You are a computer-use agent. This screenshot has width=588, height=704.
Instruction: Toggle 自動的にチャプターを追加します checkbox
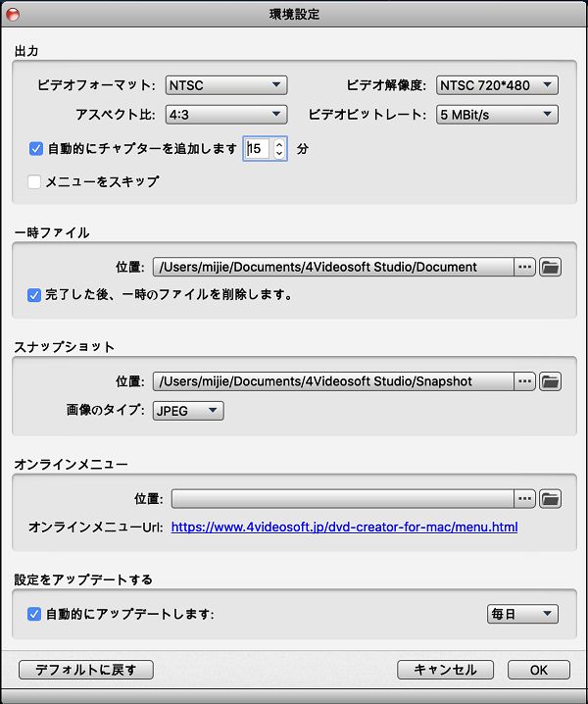(x=36, y=149)
